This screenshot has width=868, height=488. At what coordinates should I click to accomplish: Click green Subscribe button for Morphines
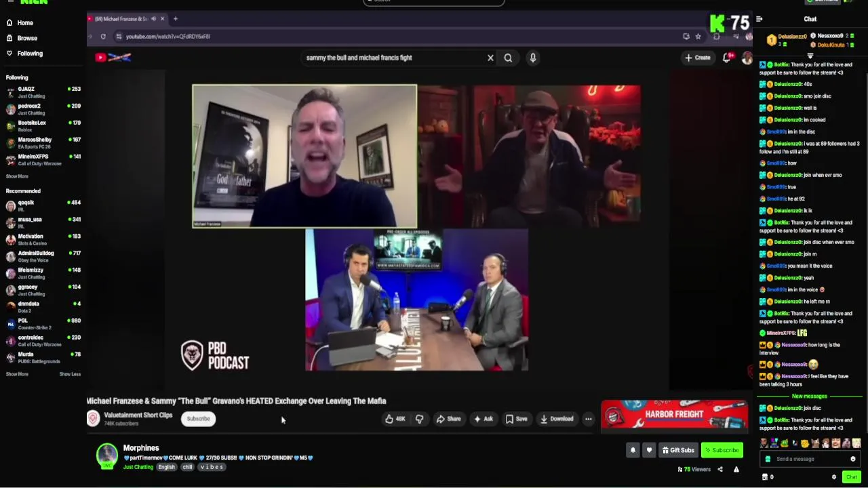pos(722,450)
